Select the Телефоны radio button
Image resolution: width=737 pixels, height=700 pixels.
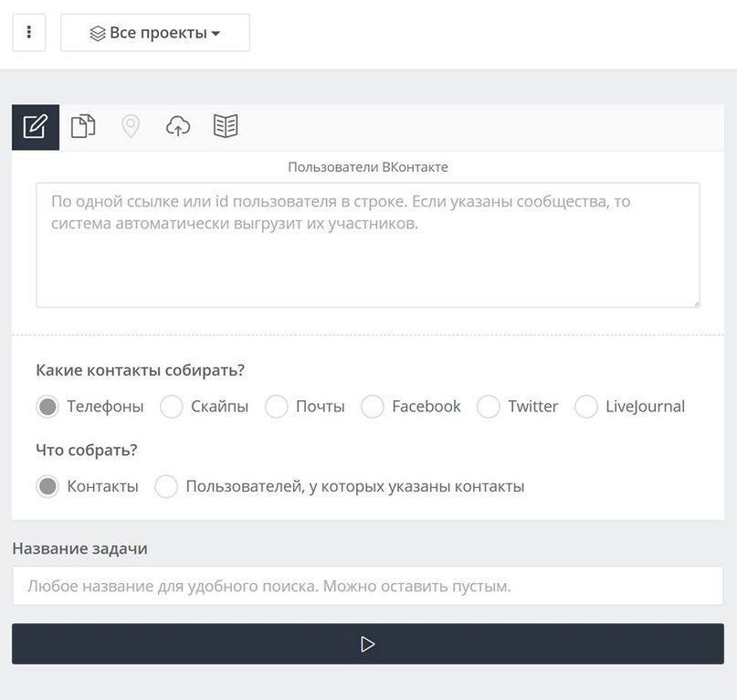(x=47, y=407)
